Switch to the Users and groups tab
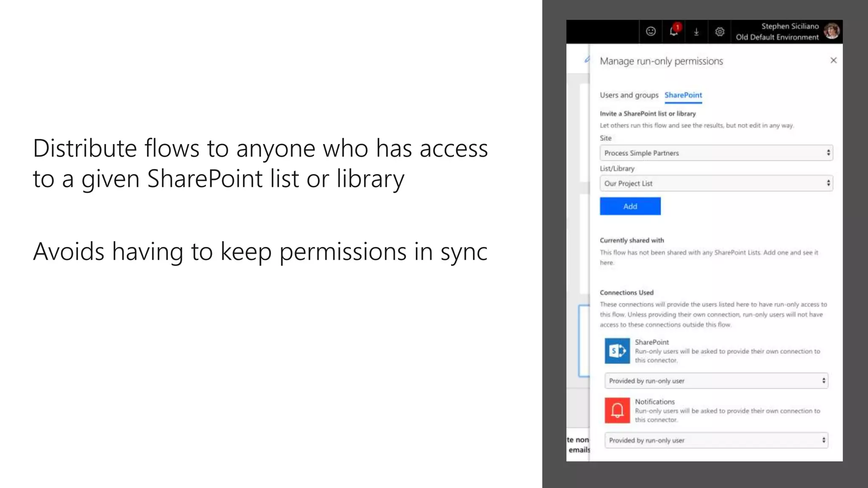Image resolution: width=868 pixels, height=488 pixels. click(629, 95)
